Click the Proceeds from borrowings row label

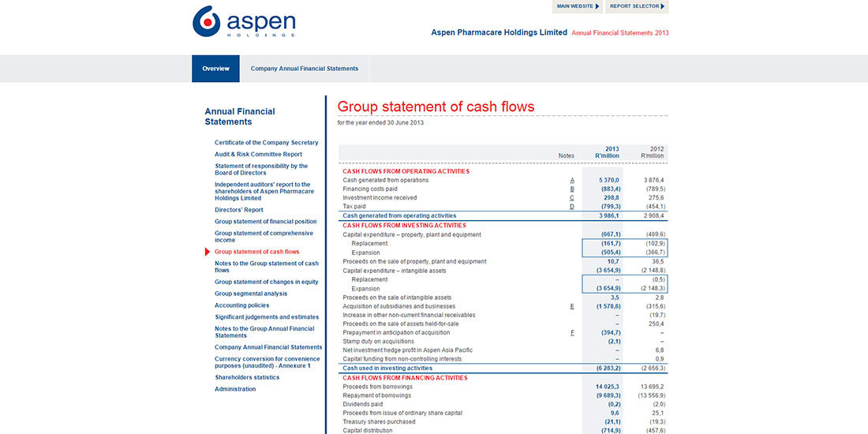(x=377, y=387)
